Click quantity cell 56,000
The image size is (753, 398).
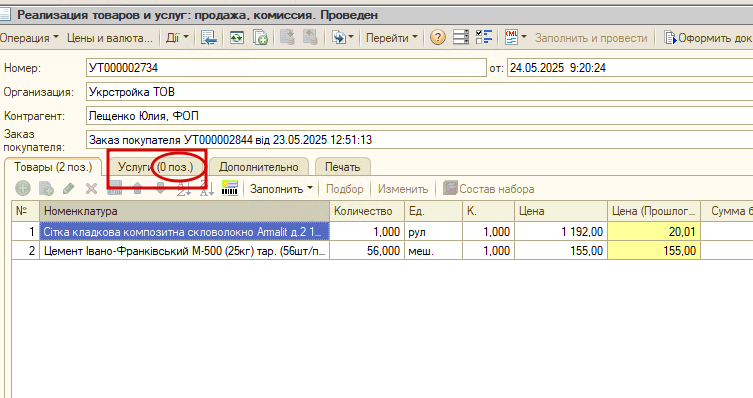367,251
